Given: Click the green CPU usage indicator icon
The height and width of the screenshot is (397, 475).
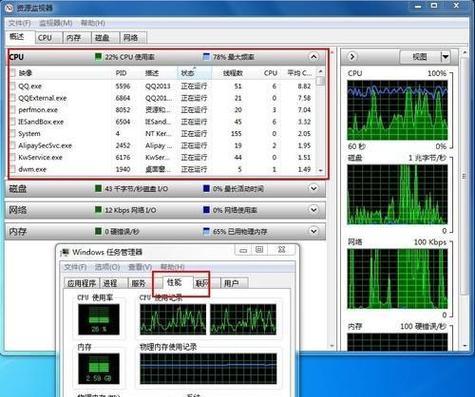Looking at the screenshot, I should tap(98, 57).
